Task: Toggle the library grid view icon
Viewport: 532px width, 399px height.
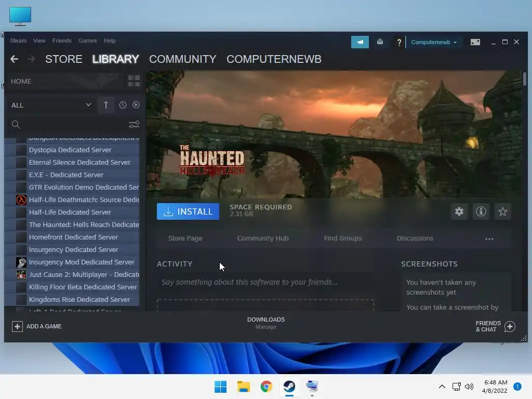Action: pos(134,81)
